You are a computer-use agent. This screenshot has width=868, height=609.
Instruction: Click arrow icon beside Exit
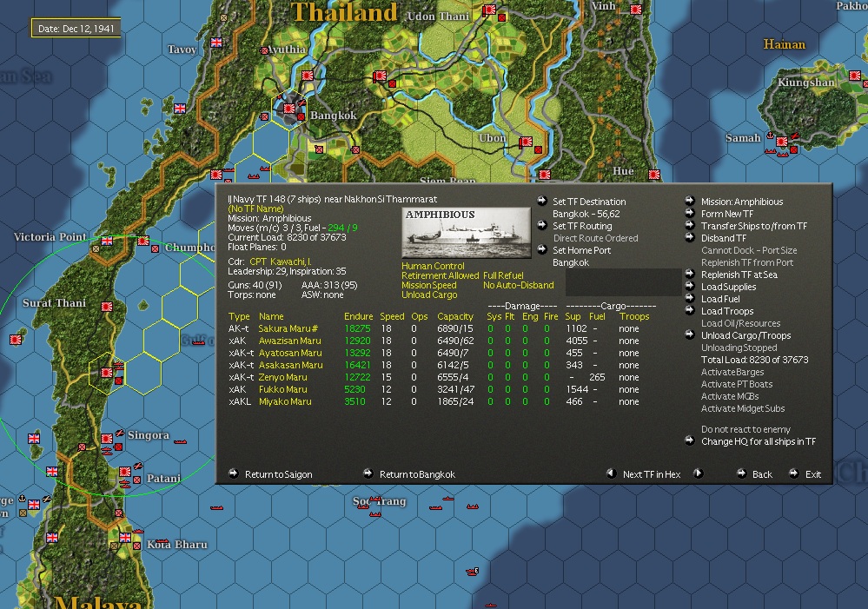[794, 474]
